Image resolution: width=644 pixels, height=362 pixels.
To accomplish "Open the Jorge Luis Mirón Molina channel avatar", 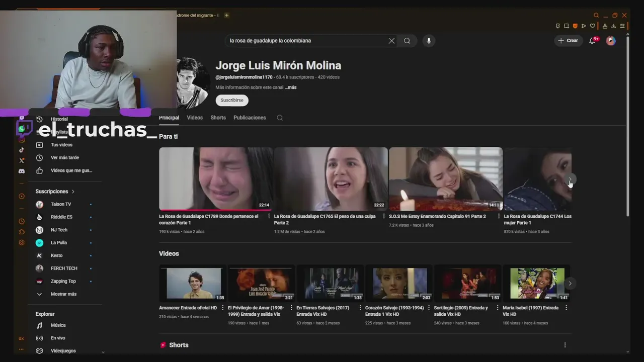I will [x=192, y=83].
